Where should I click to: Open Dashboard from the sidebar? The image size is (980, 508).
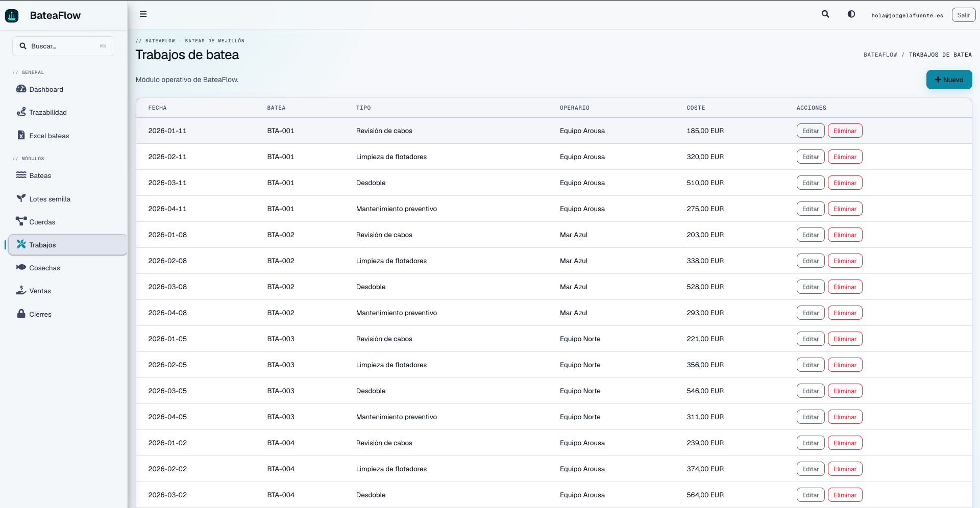(x=67, y=89)
